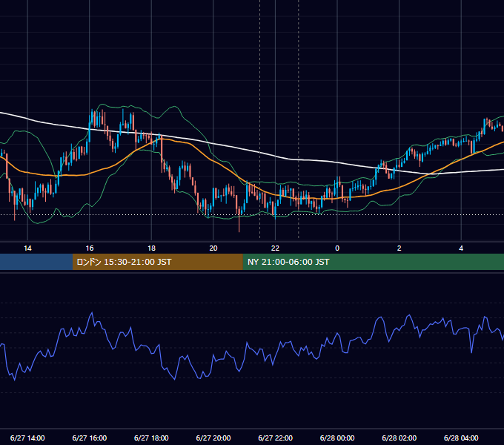Click the 6/27 18:00 date label
The width and height of the screenshot is (504, 445).
151,438
